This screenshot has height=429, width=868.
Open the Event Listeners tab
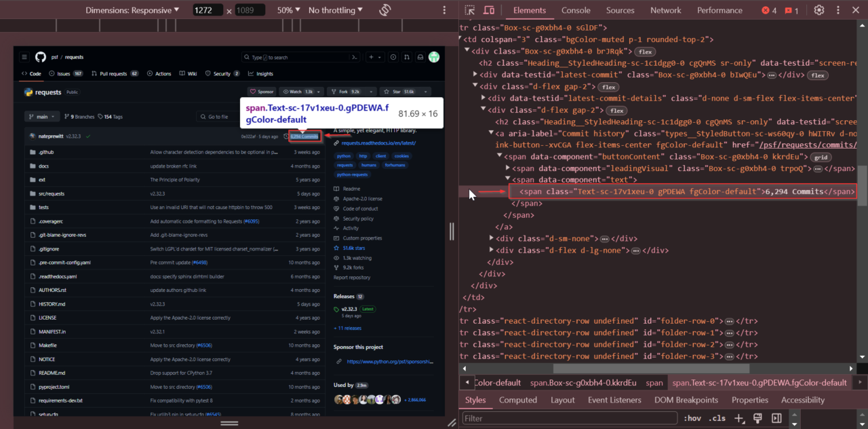coord(616,400)
